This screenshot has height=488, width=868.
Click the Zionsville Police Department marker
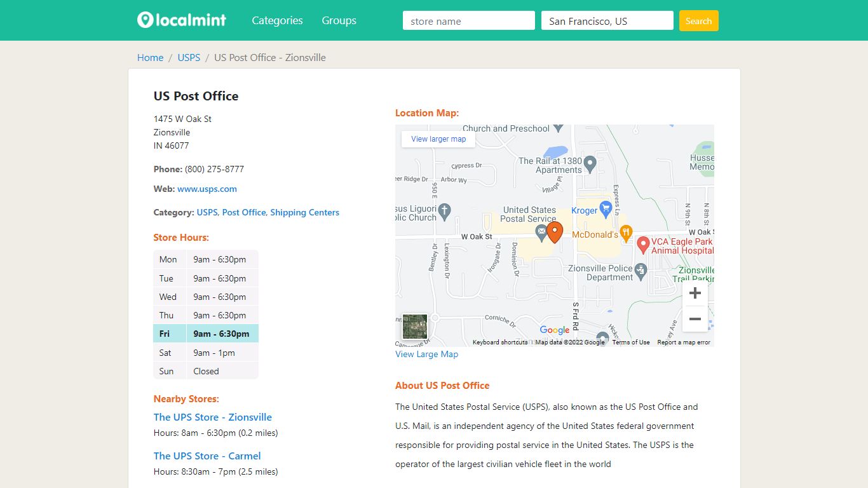[641, 271]
